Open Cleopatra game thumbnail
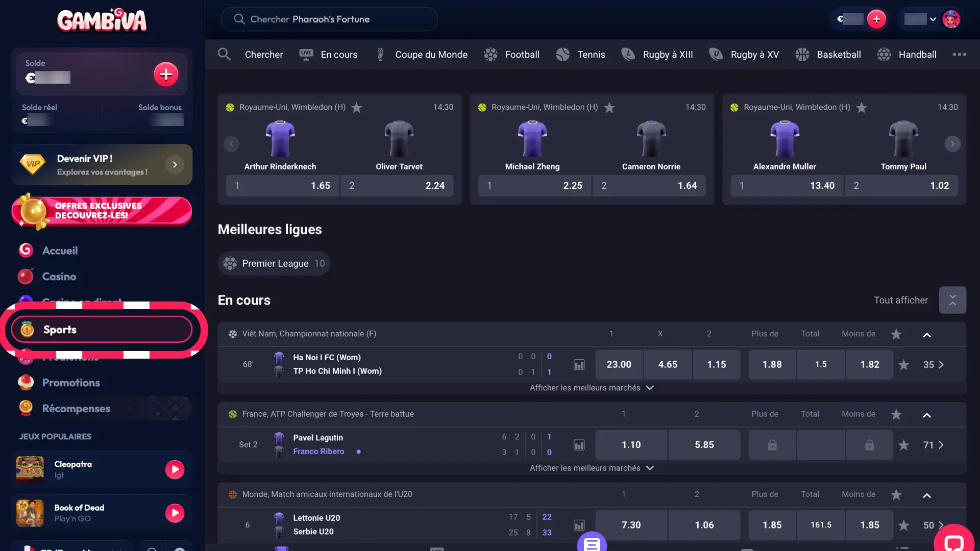The width and height of the screenshot is (980, 551). click(x=30, y=469)
